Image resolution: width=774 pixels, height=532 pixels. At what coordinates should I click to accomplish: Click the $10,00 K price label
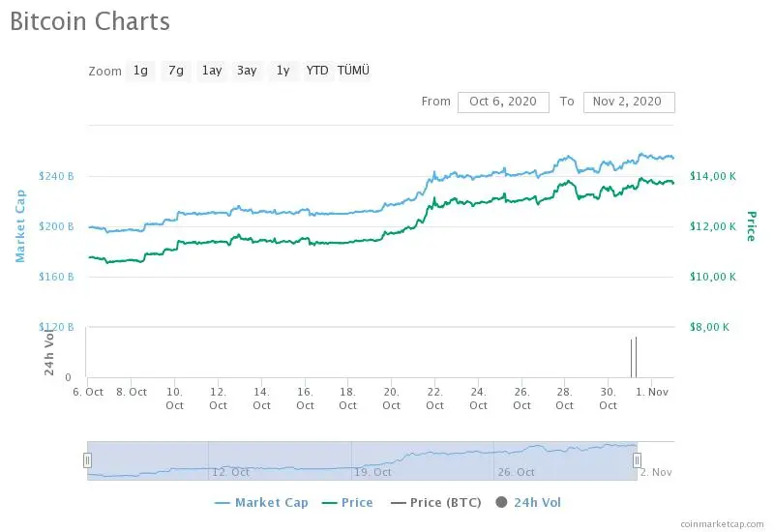713,277
